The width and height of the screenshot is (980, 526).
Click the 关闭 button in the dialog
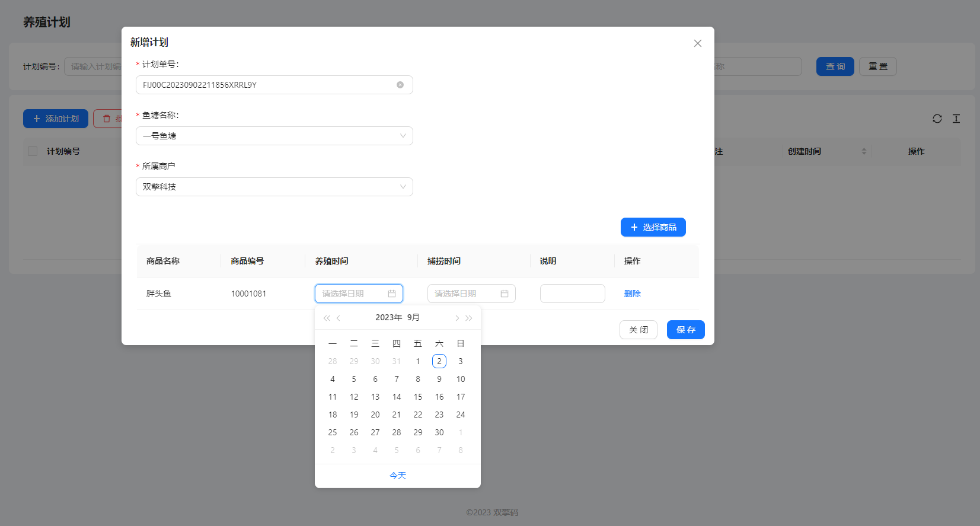coord(639,330)
